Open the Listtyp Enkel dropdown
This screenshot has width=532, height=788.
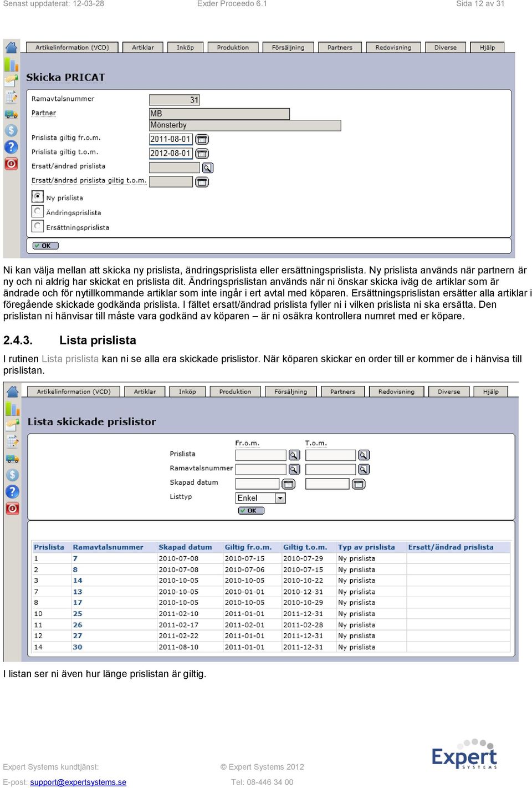click(x=260, y=498)
